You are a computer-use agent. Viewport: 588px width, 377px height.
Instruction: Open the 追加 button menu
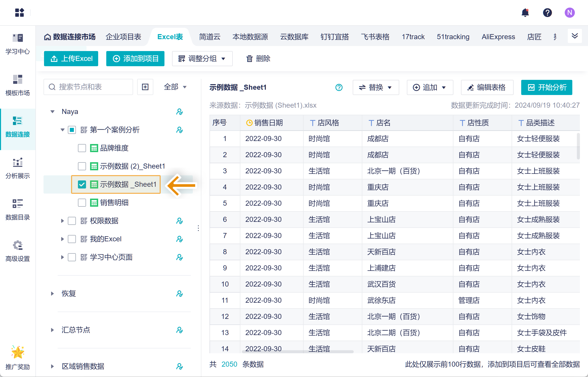click(x=430, y=87)
